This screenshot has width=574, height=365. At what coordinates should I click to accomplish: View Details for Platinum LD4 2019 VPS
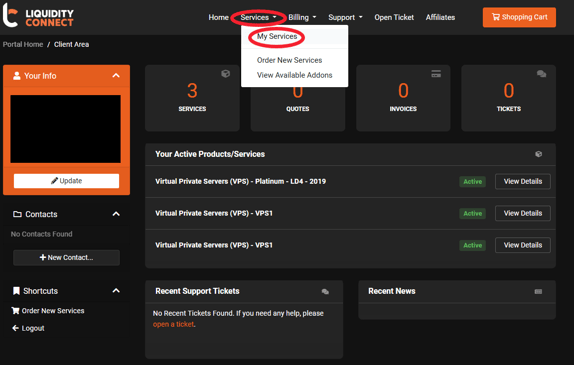(x=523, y=181)
